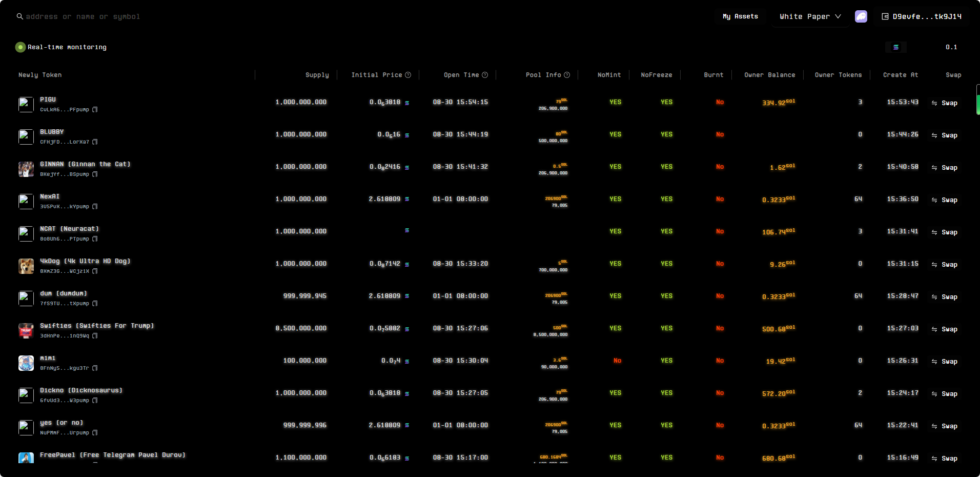
Task: Swap the GINNAN token
Action: point(944,168)
